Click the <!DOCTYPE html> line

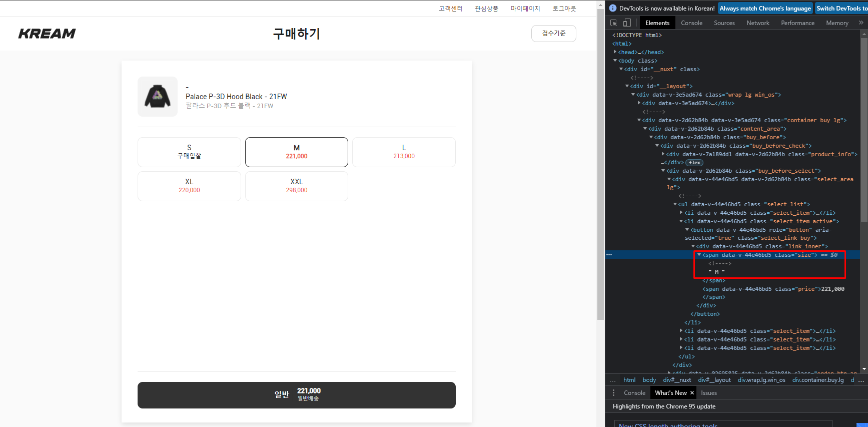637,35
